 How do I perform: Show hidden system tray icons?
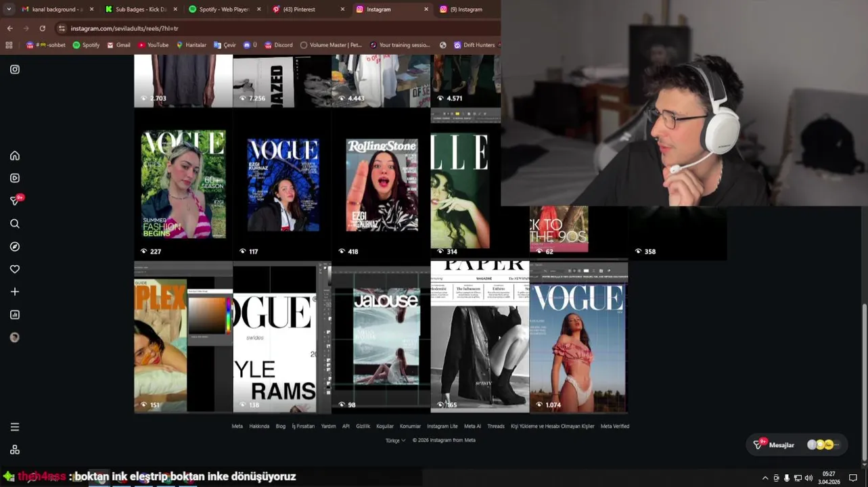[x=765, y=478]
